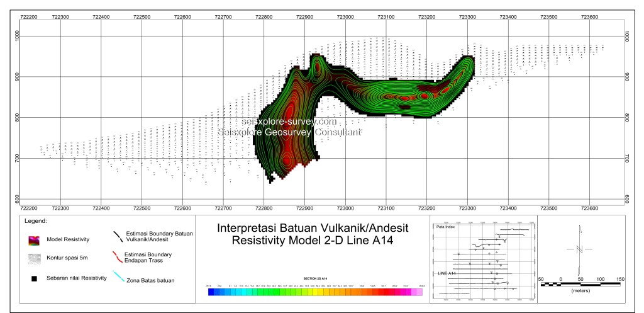Click the red Endapan Trass boundary symbol
This screenshot has height=313, width=644.
click(x=118, y=256)
